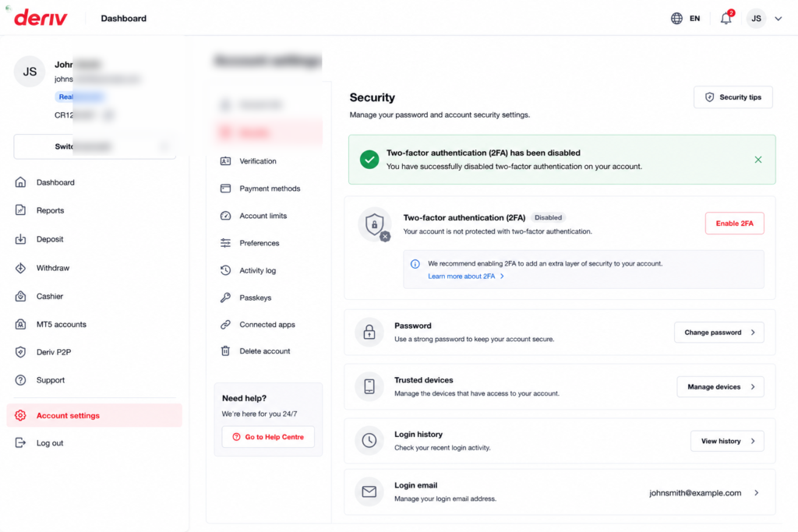Click the Account limits gauge icon
798x532 pixels.
tap(225, 216)
